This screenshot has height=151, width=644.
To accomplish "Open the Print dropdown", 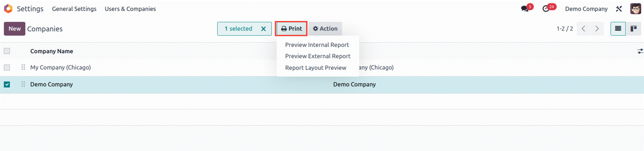I will (291, 29).
